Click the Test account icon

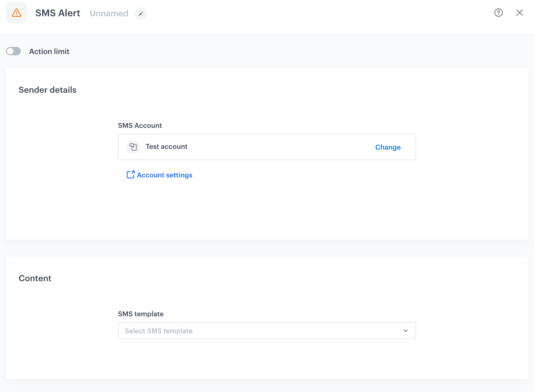coord(133,147)
